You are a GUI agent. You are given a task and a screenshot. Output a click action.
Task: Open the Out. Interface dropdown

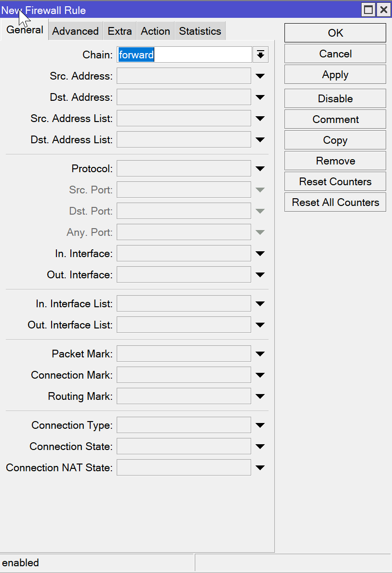point(260,274)
